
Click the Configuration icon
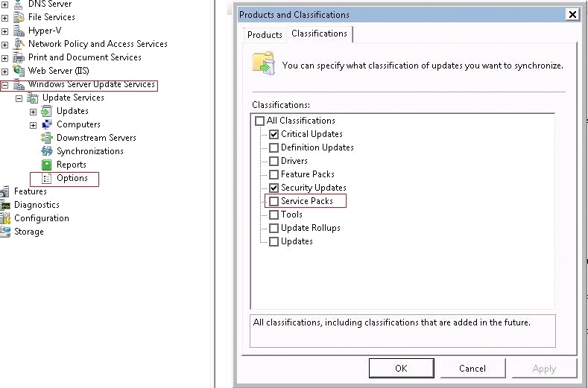pyautogui.click(x=4, y=218)
